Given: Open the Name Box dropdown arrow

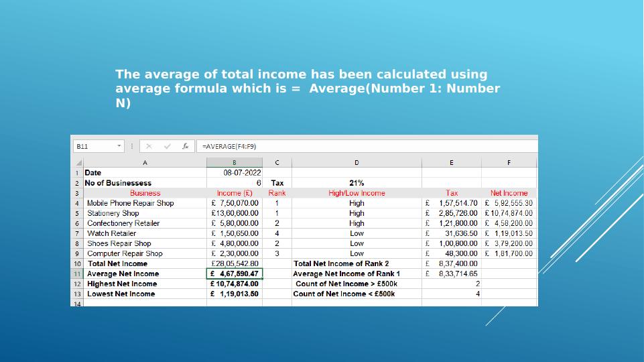Looking at the screenshot, I should [x=119, y=146].
